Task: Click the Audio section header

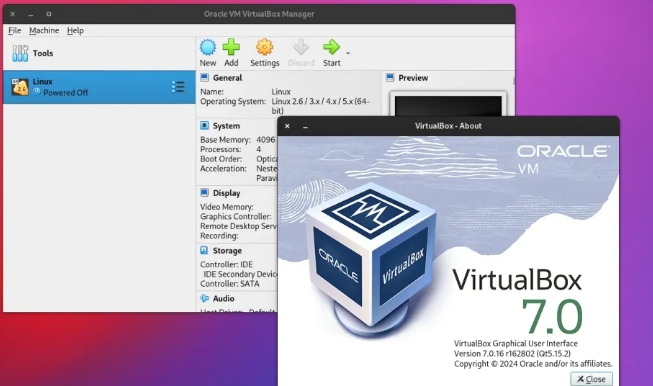Action: (224, 299)
